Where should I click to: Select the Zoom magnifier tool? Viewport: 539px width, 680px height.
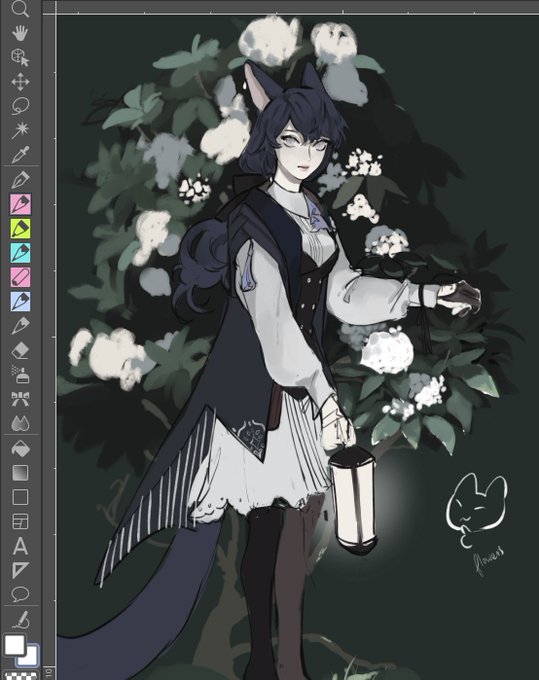point(20,9)
